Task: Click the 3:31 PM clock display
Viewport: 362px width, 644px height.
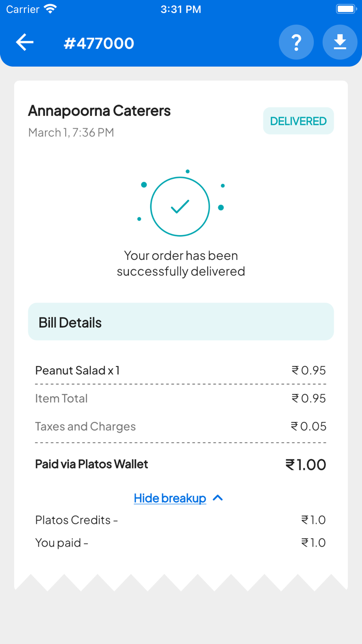Action: coord(181,8)
